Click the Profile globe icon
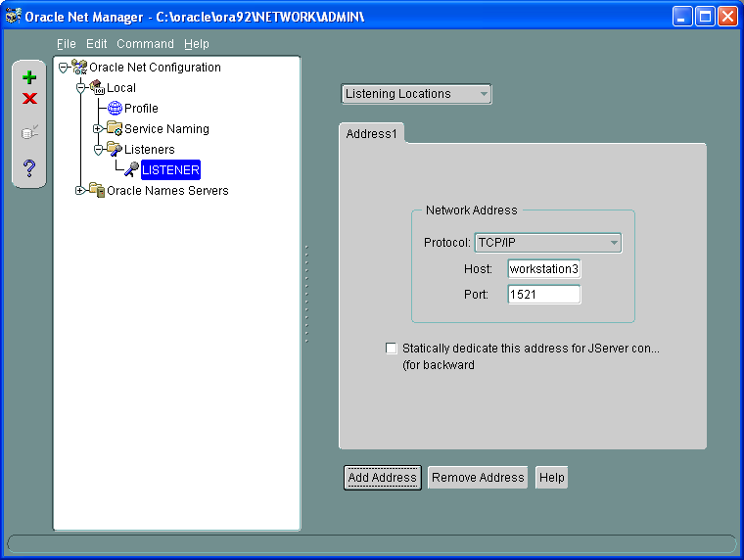 (x=115, y=109)
